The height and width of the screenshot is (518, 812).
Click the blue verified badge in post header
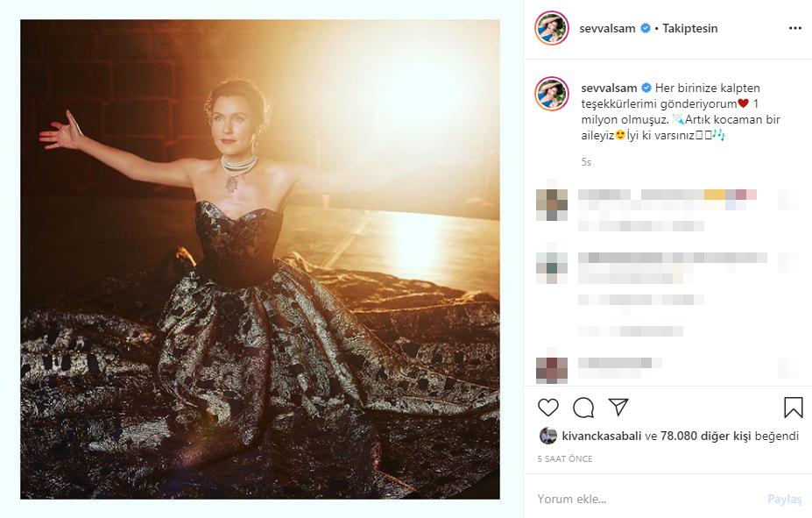646,28
